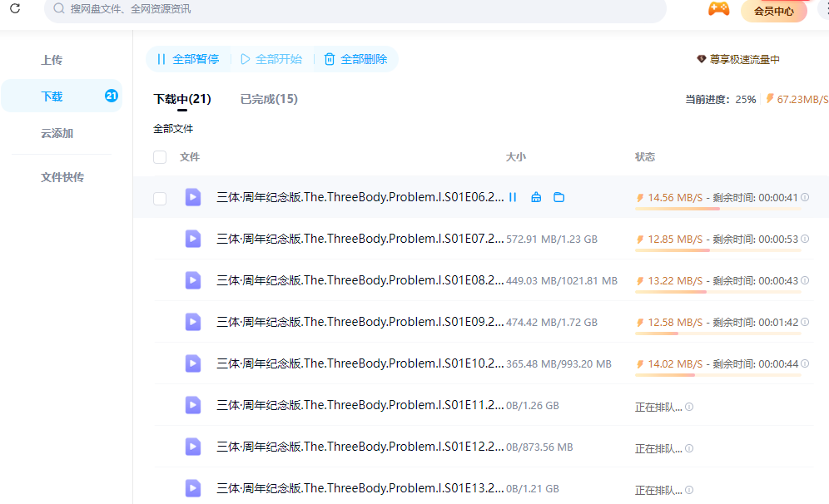
Task: Click the S01E06 download progress bar
Action: 718,209
